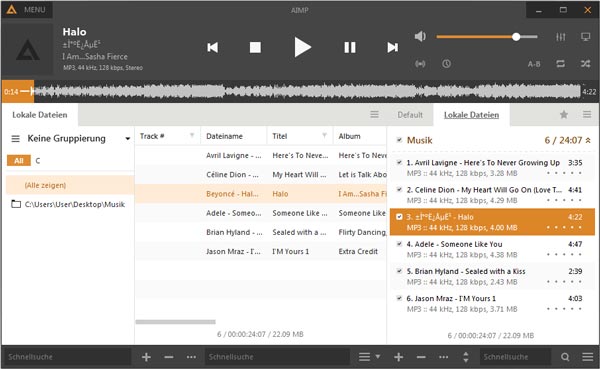This screenshot has height=369, width=600.
Task: Click the playlist Schnellsuche field
Action: (x=515, y=357)
